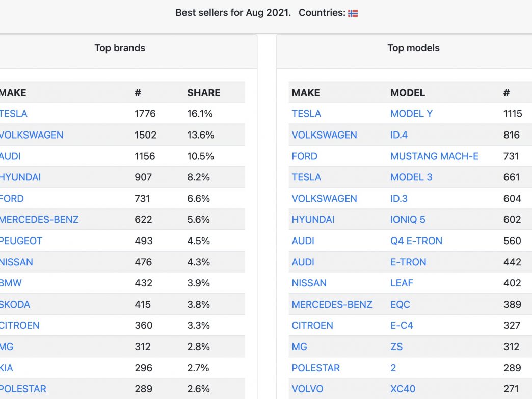This screenshot has width=532, height=399.
Task: Open the ID.4 model link
Action: tap(399, 135)
